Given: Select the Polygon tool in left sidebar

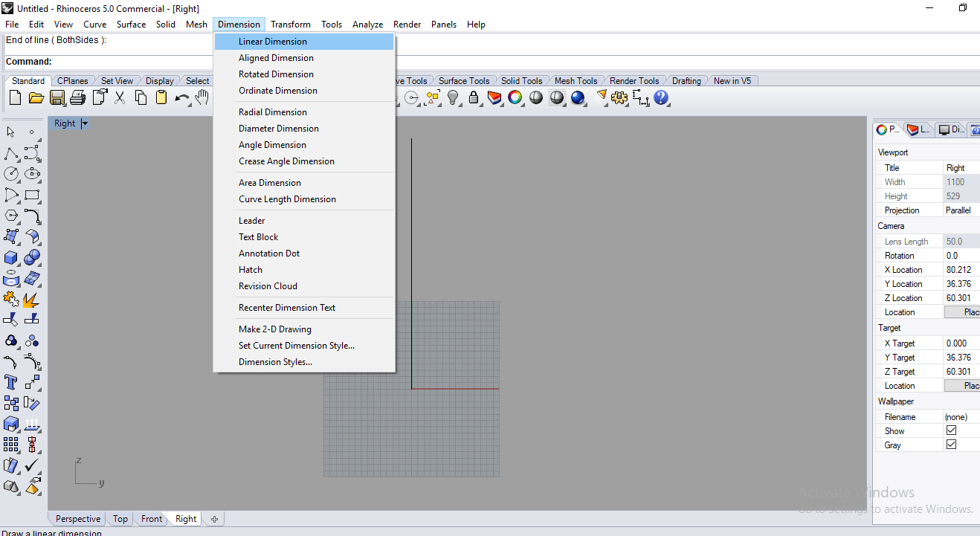Looking at the screenshot, I should (11, 216).
